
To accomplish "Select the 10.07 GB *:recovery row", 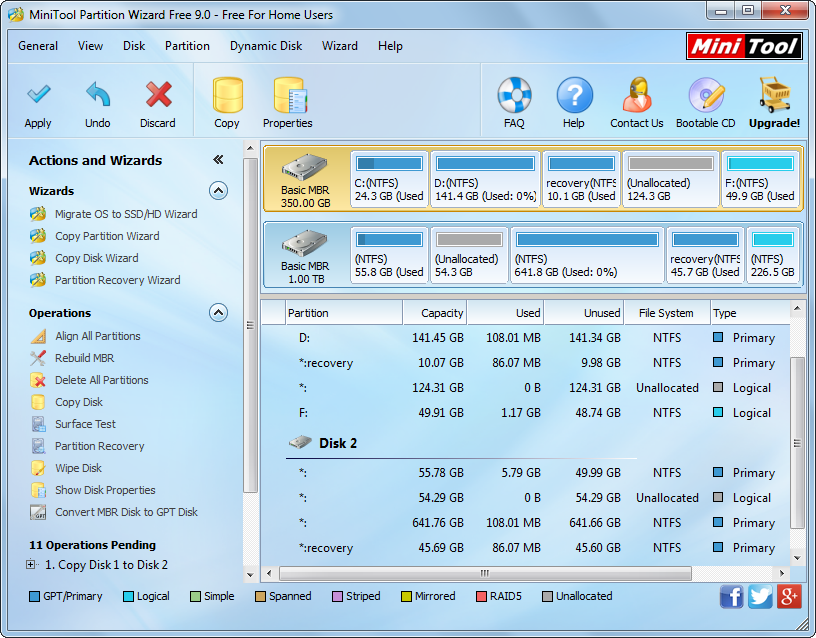I will point(526,363).
